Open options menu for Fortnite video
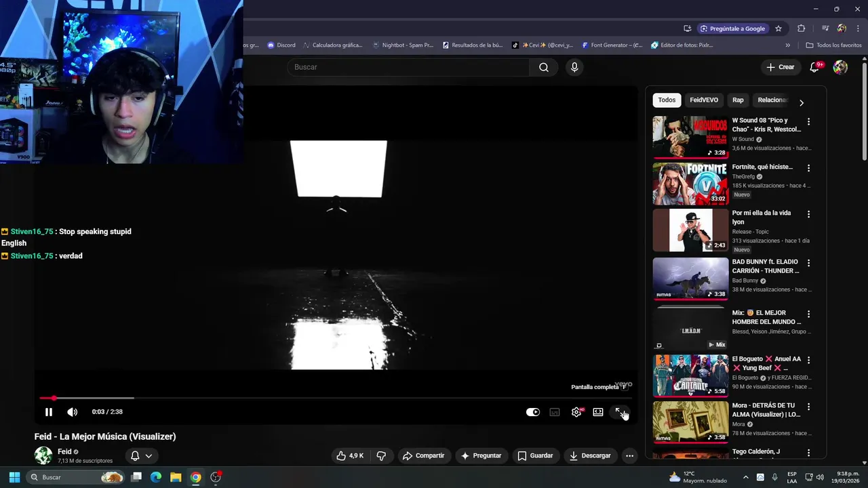Screen dimensions: 868x488 pyautogui.click(x=808, y=167)
